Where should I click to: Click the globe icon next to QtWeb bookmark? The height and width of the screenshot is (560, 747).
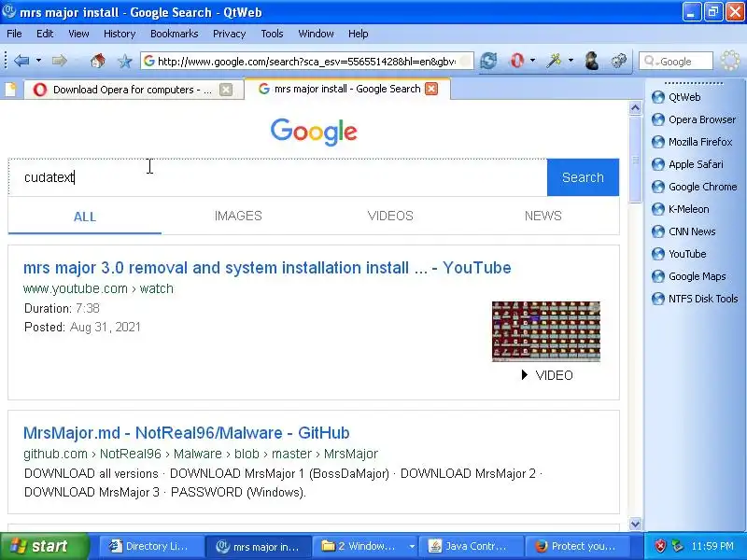click(658, 97)
